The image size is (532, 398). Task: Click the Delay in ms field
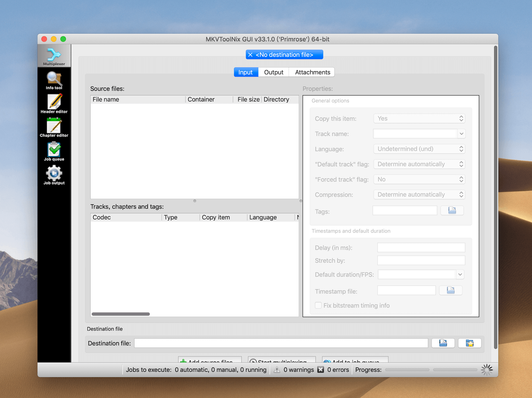421,248
